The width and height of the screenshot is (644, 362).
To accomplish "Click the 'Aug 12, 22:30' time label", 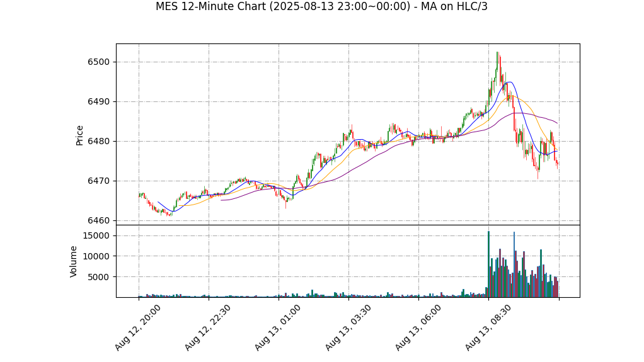I will click(x=207, y=328).
